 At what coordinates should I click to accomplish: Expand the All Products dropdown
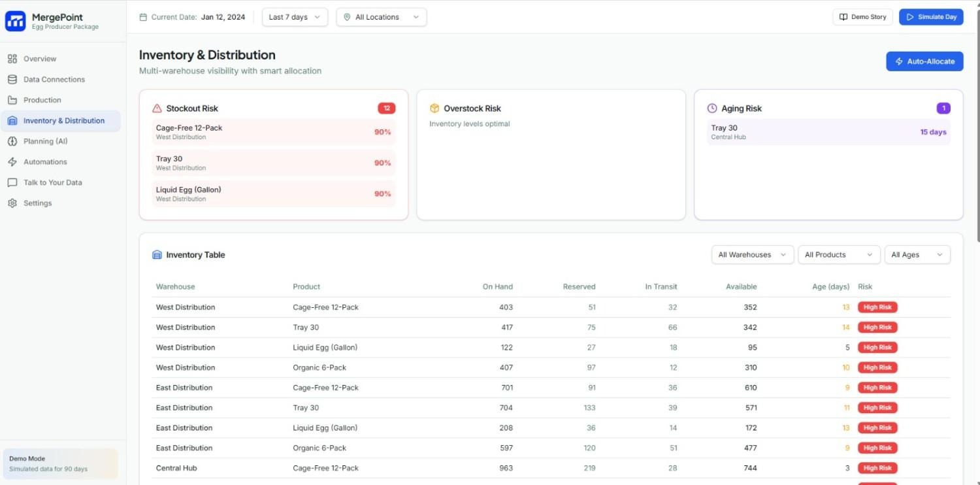[x=838, y=254]
